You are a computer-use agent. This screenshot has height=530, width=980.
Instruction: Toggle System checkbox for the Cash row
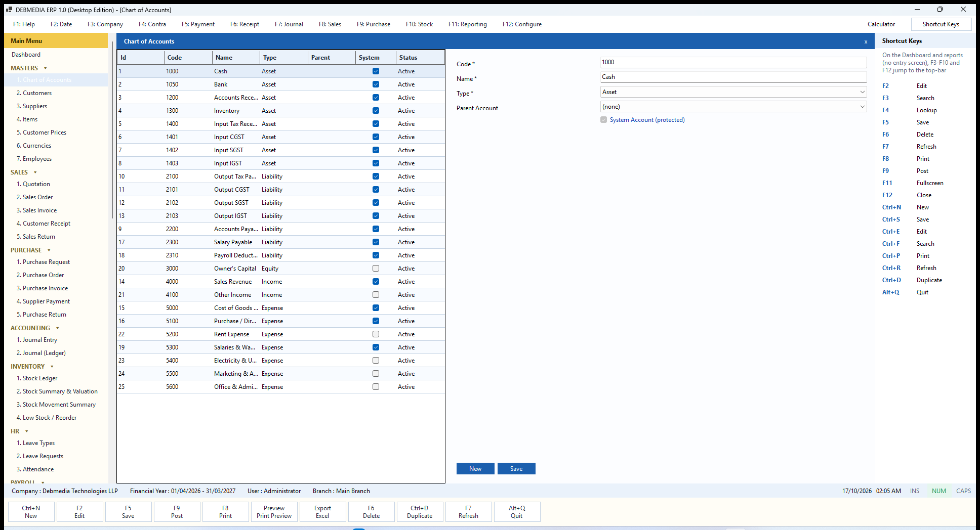[376, 71]
